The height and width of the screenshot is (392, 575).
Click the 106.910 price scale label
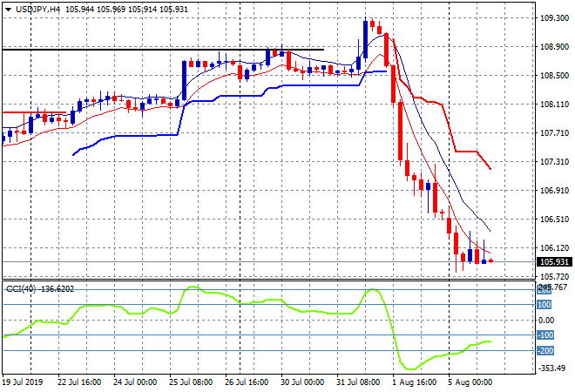(554, 190)
